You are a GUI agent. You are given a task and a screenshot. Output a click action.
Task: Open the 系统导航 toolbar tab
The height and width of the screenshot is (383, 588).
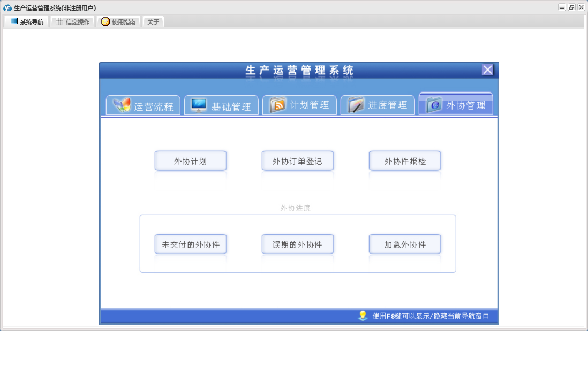pos(26,22)
